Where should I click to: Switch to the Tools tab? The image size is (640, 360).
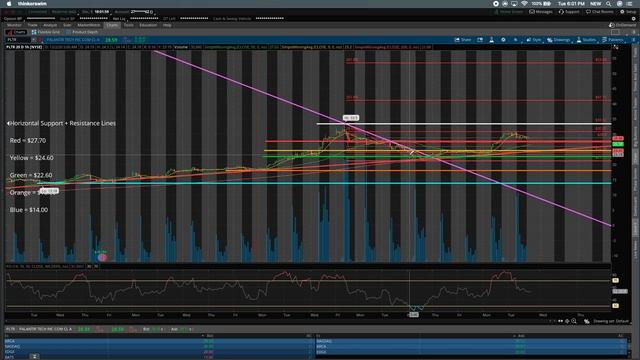[x=129, y=25]
